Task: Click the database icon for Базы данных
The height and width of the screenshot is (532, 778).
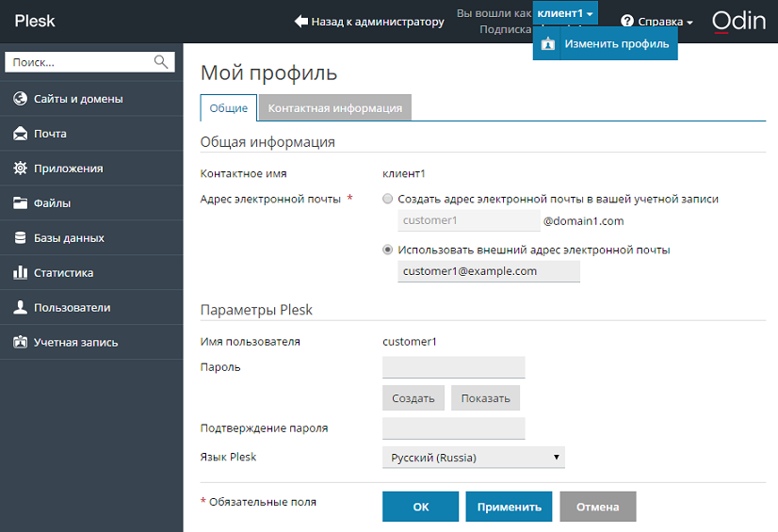Action: point(21,238)
